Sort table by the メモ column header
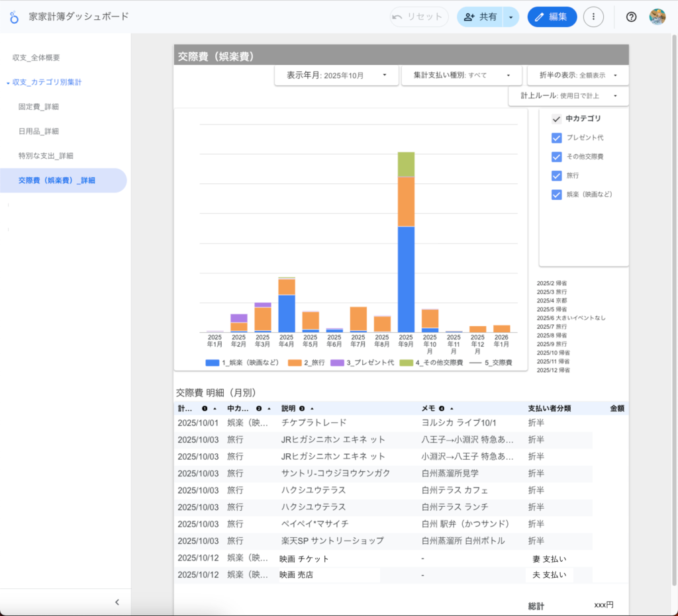Viewport: 678px width, 616px height. pos(434,408)
